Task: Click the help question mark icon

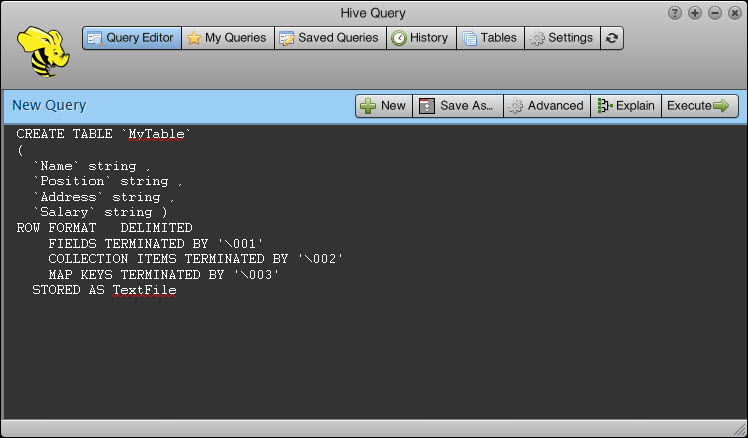Action: coord(675,13)
